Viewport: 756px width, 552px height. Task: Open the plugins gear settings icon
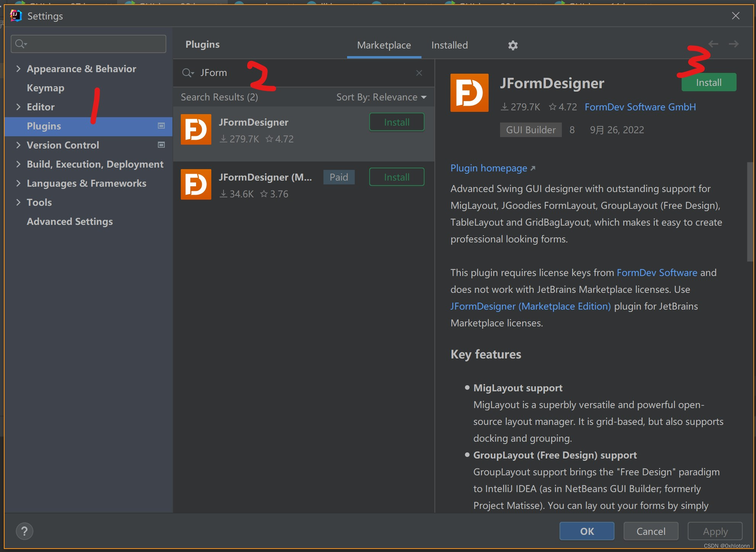tap(513, 45)
